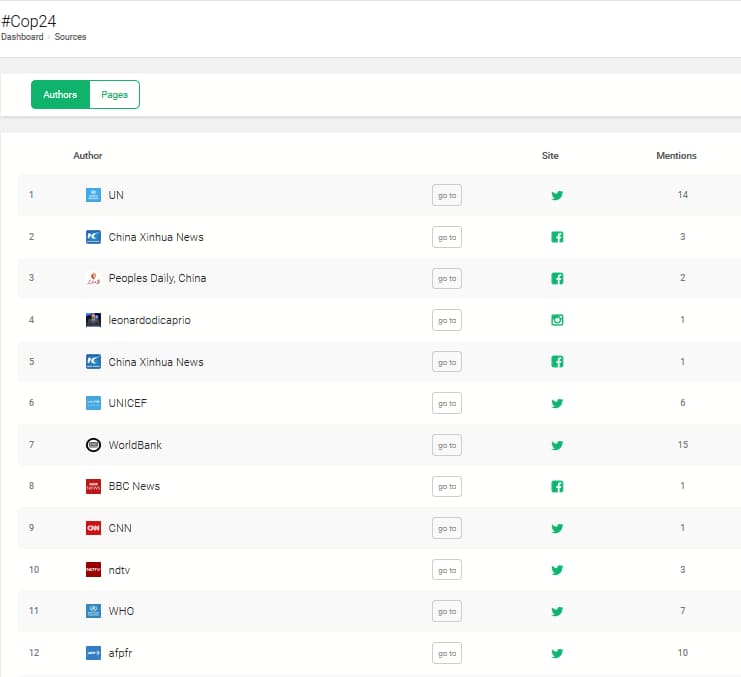Click the Twitter icon in UN row
Image resolution: width=741 pixels, height=677 pixels.
click(x=557, y=195)
